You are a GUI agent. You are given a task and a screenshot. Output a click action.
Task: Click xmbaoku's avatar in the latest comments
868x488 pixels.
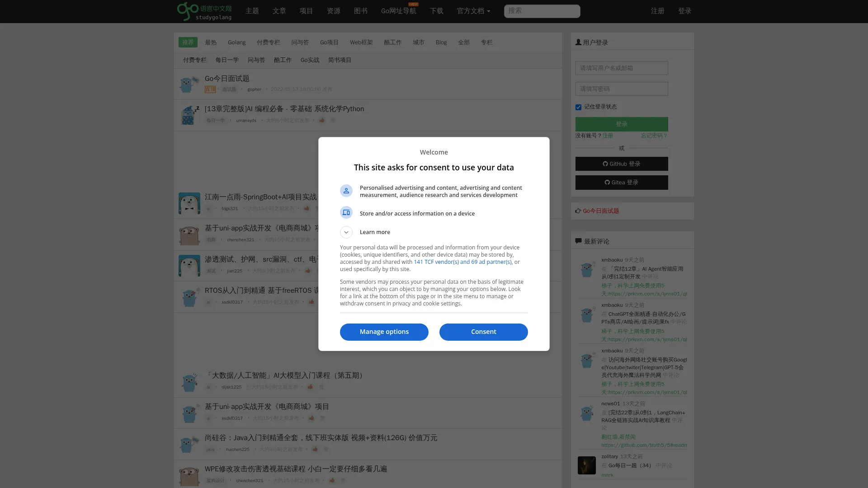click(587, 269)
